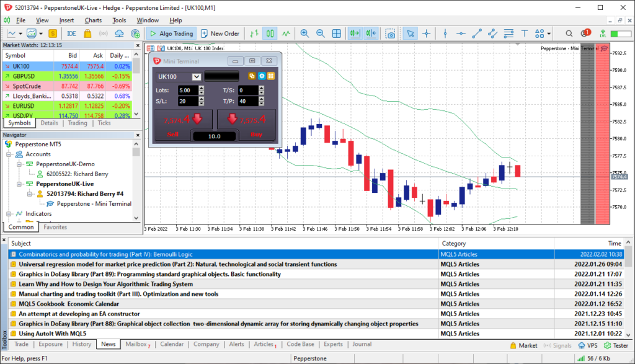Image resolution: width=635 pixels, height=364 pixels.
Task: Switch chart to candlestick mode
Action: (270, 33)
